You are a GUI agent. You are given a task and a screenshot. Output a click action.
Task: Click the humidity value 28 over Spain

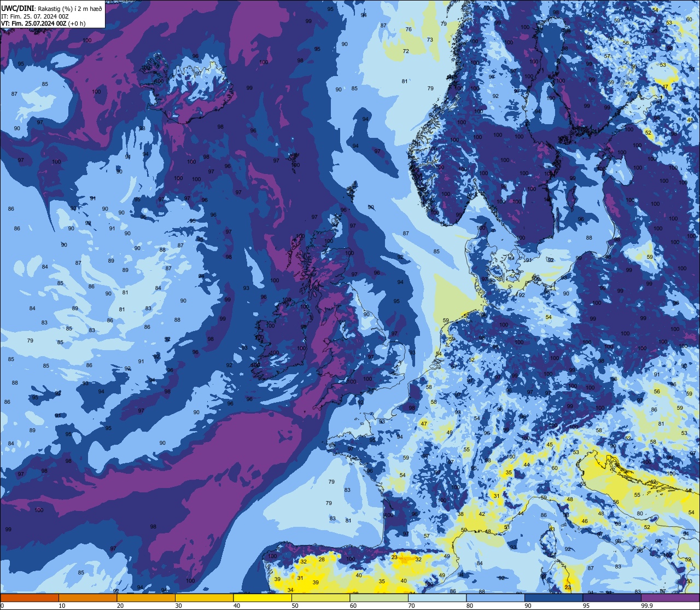tap(322, 560)
